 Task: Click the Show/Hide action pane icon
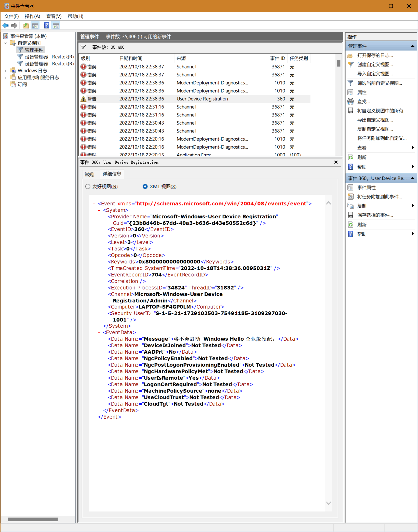click(56, 25)
